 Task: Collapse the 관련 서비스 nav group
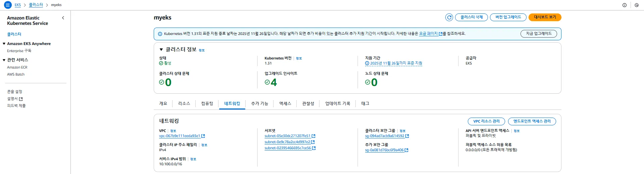point(4,60)
